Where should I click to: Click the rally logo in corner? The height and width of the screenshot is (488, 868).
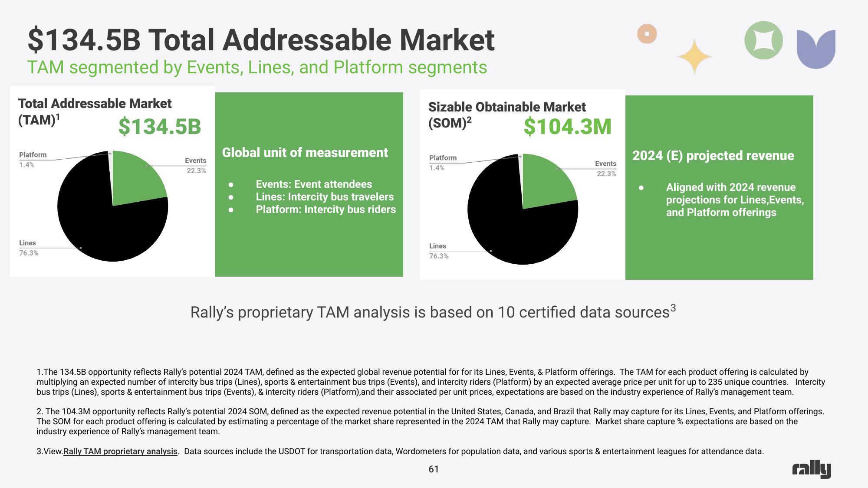(x=812, y=470)
